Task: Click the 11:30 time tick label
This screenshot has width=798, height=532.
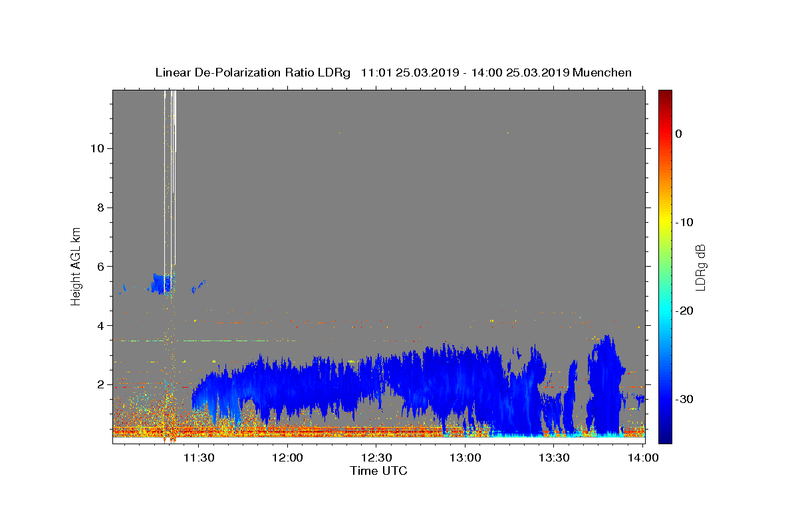Action: coord(198,458)
